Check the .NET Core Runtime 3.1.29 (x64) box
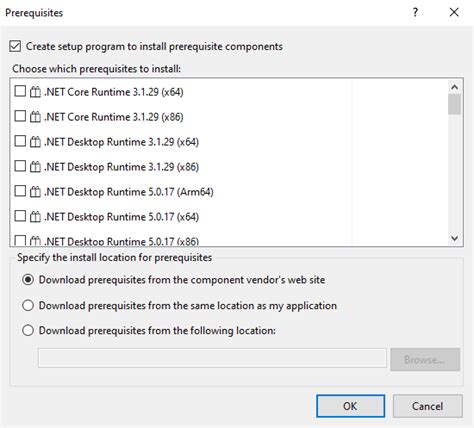474x428 pixels. click(20, 91)
